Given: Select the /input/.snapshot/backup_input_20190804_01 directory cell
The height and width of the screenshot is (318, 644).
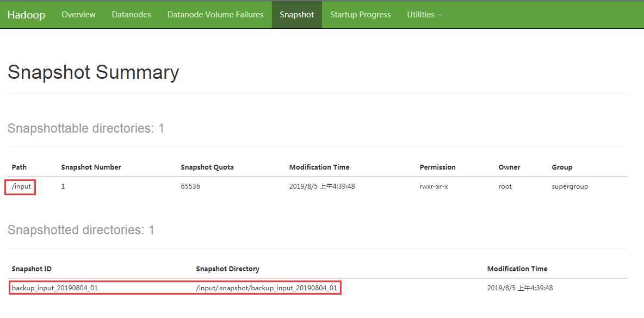Looking at the screenshot, I should [267, 288].
